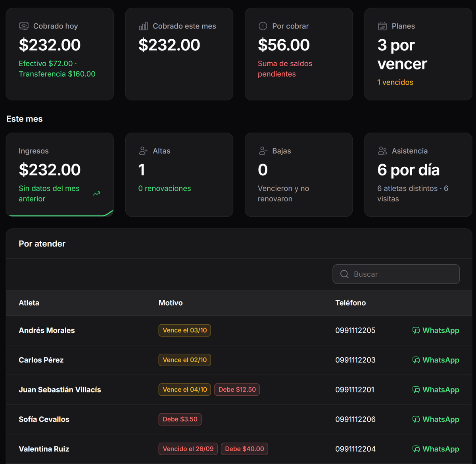The height and width of the screenshot is (464, 476).
Task: Click Sin datos del mes anterior text
Action: 49,194
